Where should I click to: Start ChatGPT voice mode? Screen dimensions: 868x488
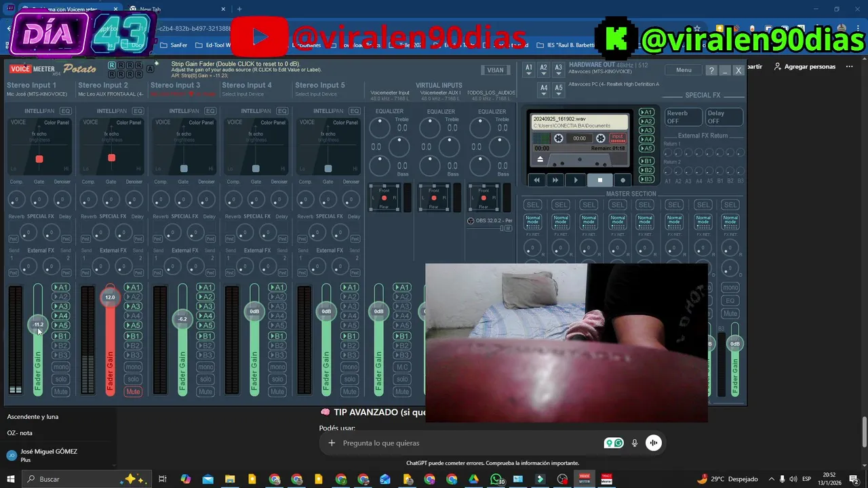(654, 443)
